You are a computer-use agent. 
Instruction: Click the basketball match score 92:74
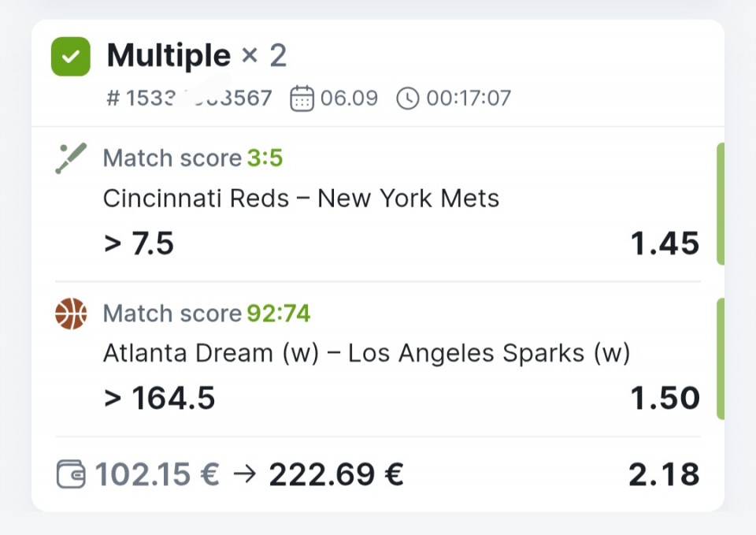[x=279, y=314]
